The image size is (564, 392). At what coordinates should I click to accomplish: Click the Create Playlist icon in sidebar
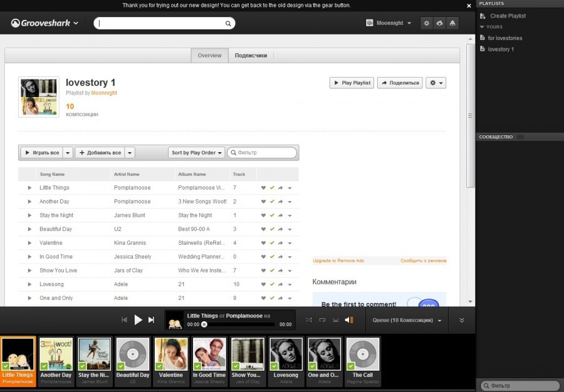click(x=483, y=16)
